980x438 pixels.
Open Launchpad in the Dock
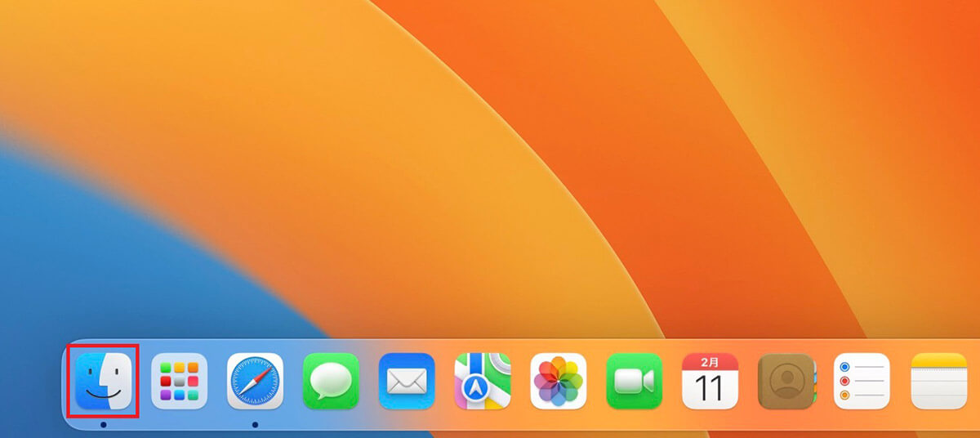coord(180,381)
